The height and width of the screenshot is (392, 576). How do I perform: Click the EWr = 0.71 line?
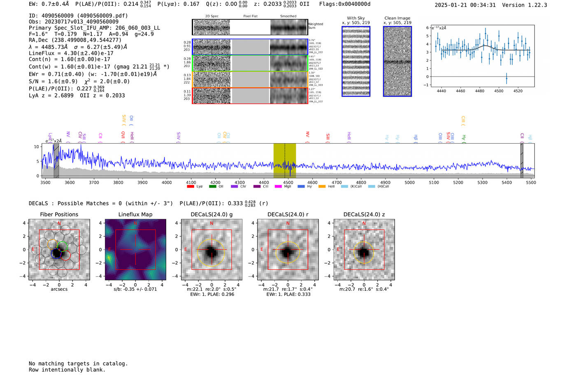[93, 74]
